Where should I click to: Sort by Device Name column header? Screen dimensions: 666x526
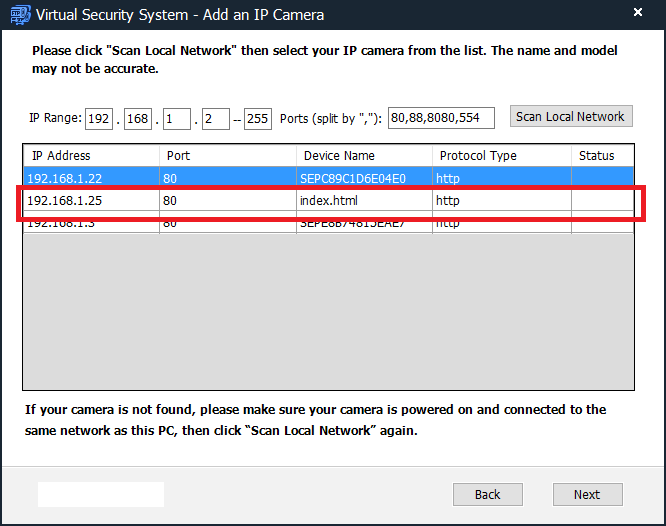(x=364, y=156)
